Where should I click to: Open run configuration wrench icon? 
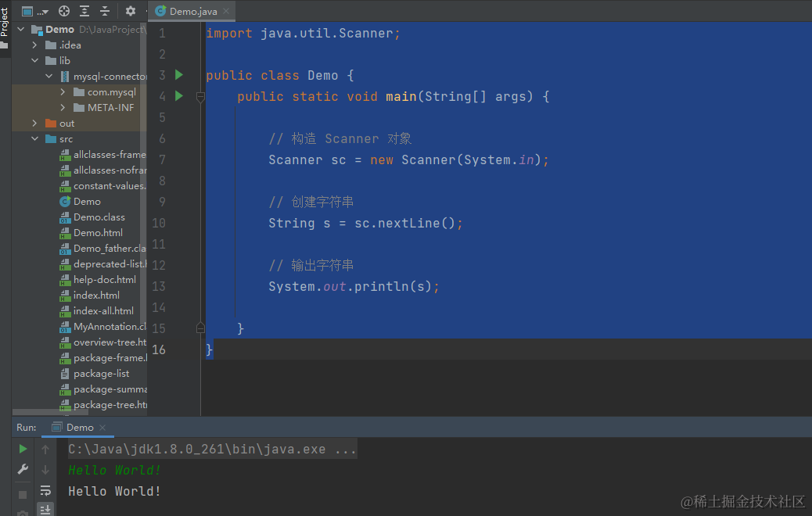23,469
